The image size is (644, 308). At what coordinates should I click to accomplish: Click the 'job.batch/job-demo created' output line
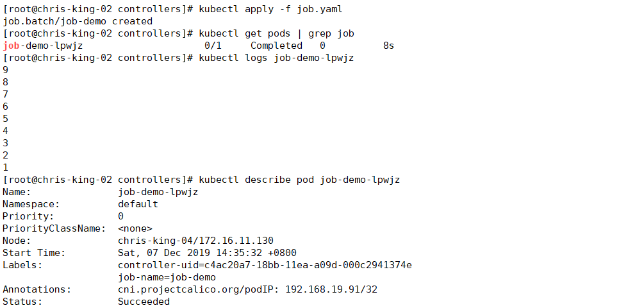(x=78, y=21)
